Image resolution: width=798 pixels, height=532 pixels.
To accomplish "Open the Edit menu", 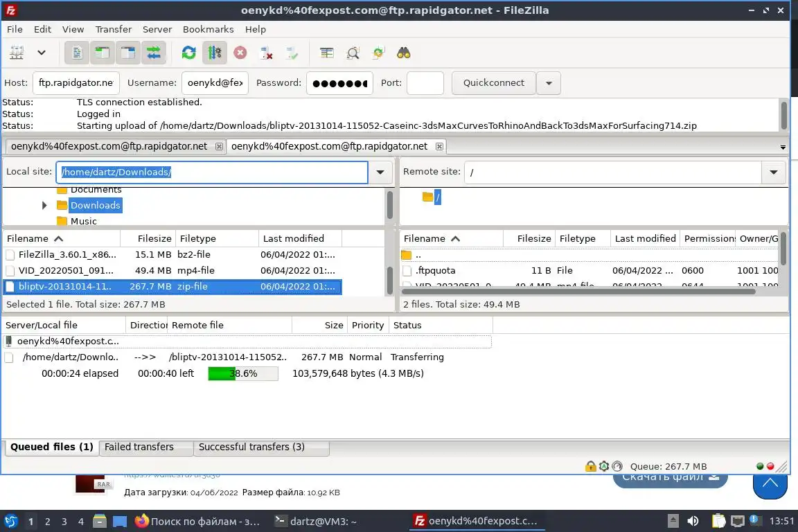I will pos(42,30).
